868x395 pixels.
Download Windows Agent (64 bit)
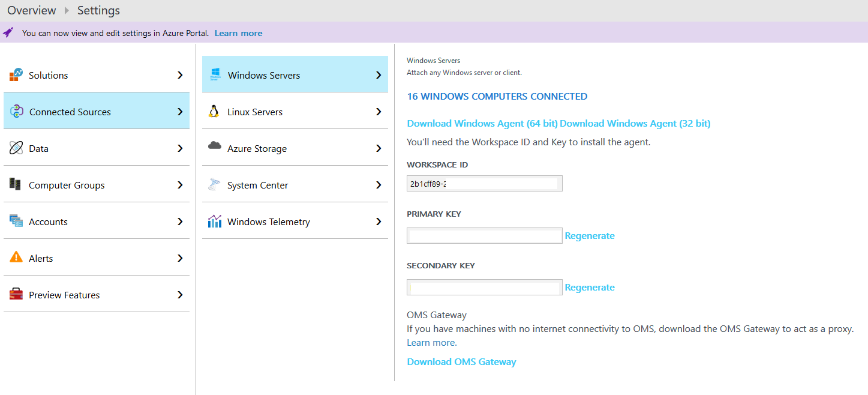tap(482, 124)
